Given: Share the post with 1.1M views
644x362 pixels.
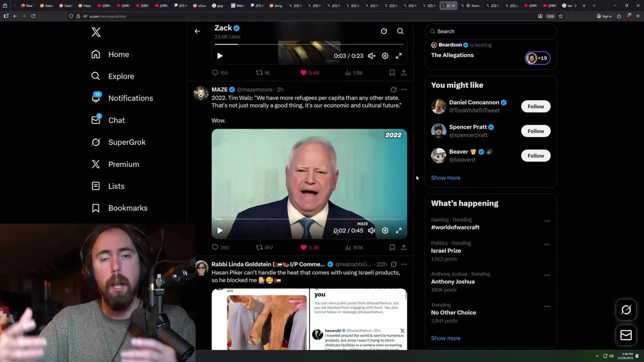Looking at the screenshot, I should 404,73.
